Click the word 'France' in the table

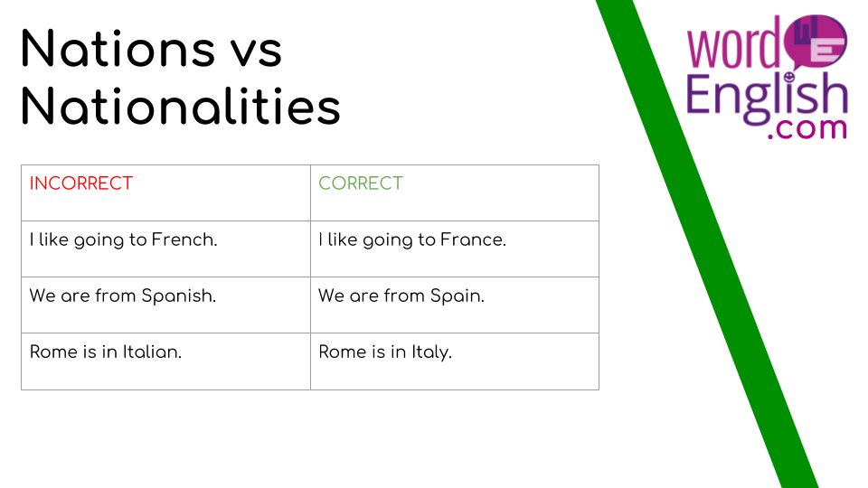coord(471,239)
